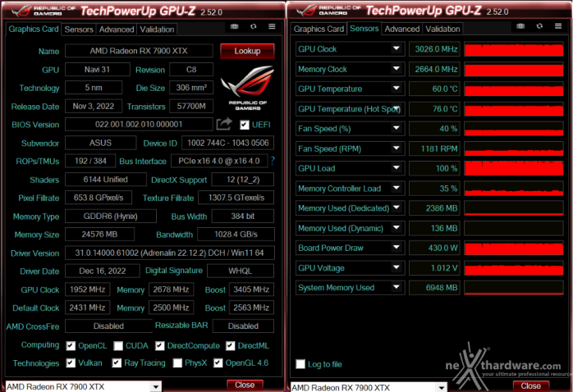Click the Memory Controller Load sensor graph
This screenshot has height=392, width=573.
coord(513,189)
